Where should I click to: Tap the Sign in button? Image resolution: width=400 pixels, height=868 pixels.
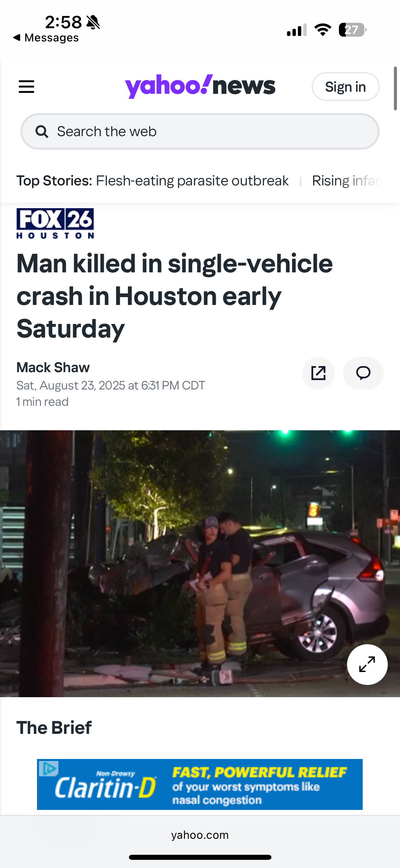point(345,87)
